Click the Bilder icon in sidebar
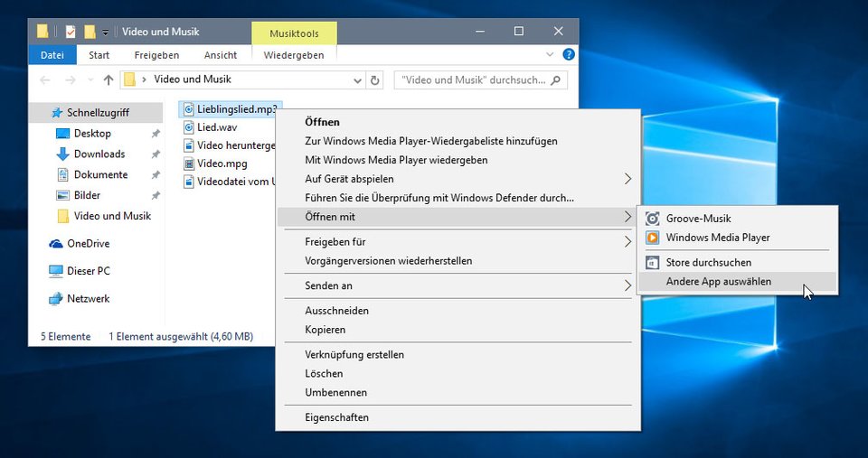The image size is (868, 458). coord(63,195)
